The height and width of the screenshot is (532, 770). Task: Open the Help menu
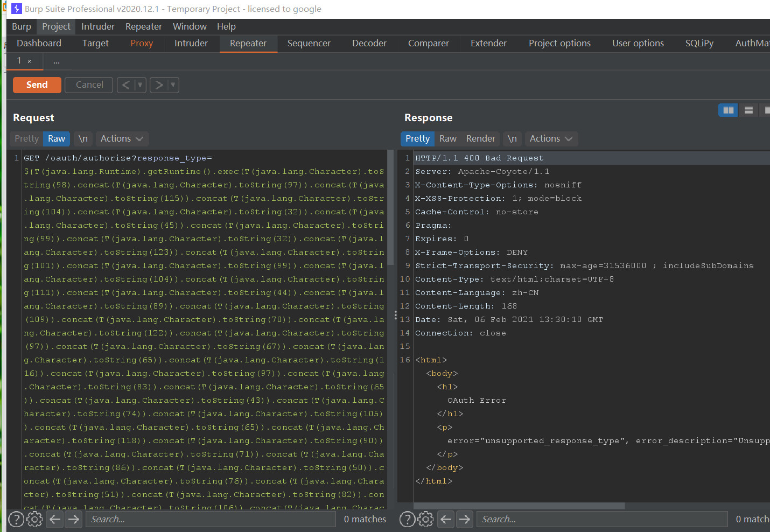(226, 26)
